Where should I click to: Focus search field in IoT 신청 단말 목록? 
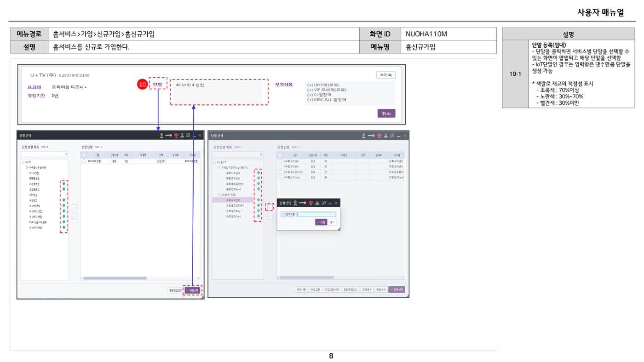tap(238, 154)
